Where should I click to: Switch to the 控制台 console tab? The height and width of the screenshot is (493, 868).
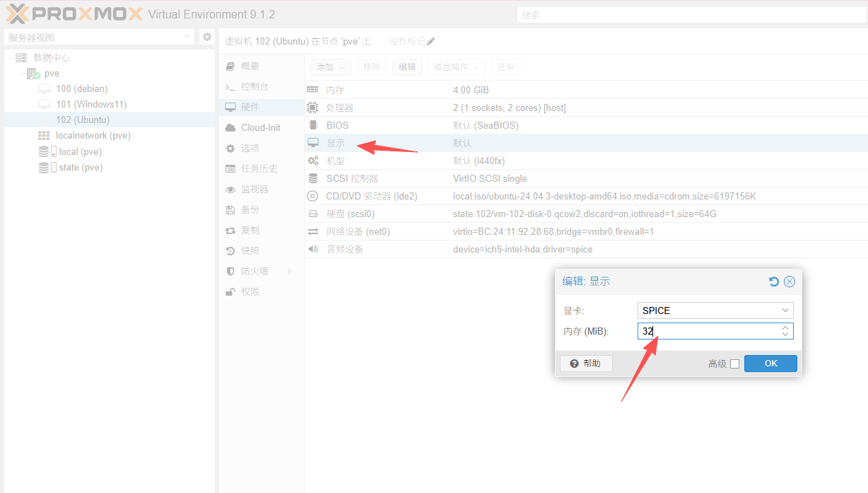click(254, 86)
